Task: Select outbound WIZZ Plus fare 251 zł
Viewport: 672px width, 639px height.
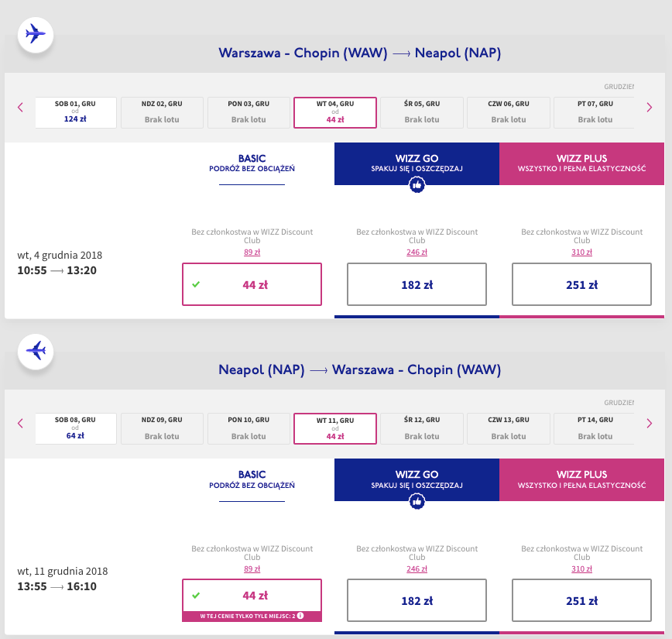Action: pos(581,284)
